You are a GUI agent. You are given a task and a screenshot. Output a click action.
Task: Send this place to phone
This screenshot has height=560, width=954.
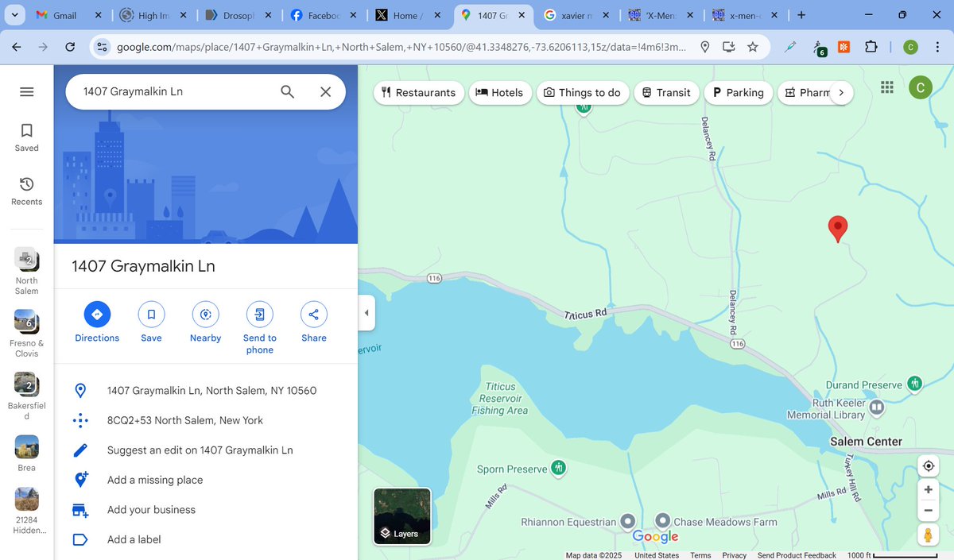[260, 328]
